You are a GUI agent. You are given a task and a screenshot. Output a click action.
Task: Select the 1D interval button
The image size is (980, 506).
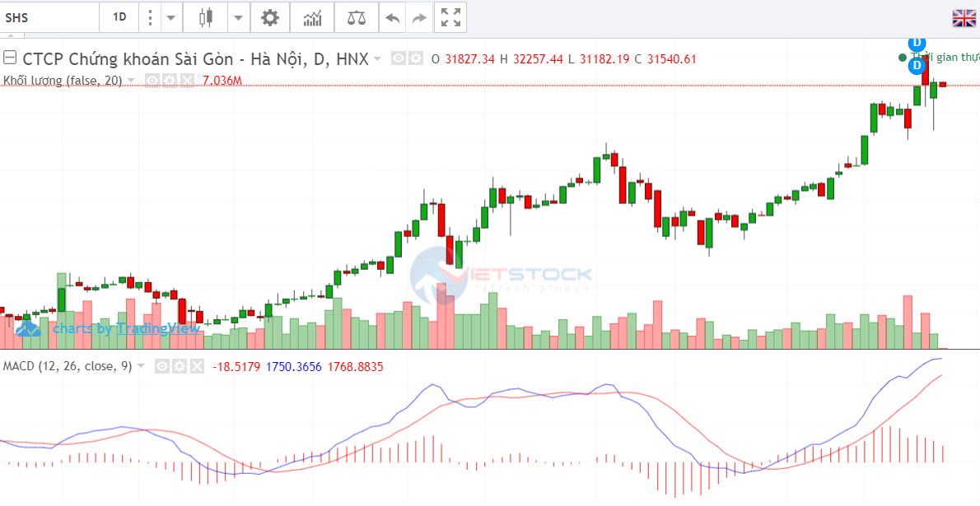click(119, 17)
